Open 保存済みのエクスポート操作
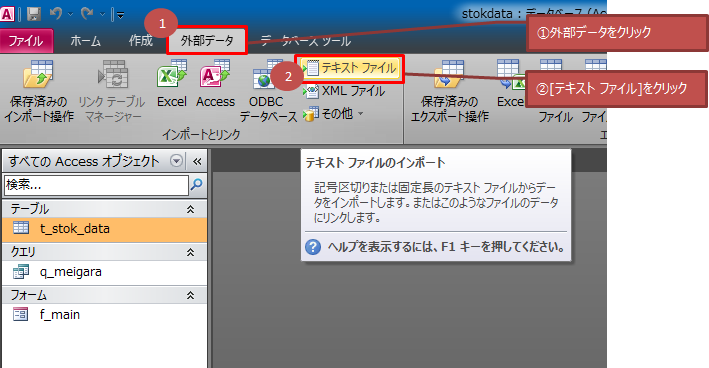The width and height of the screenshot is (709, 368). [x=449, y=91]
